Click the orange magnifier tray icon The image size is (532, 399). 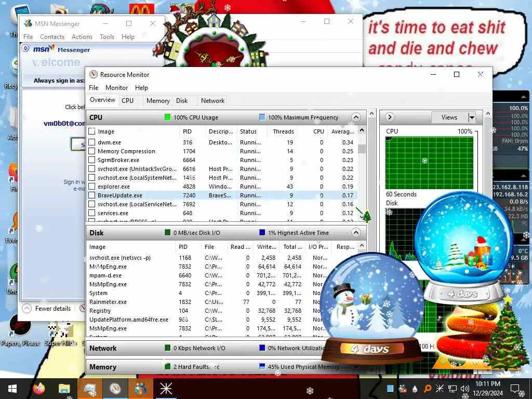click(x=428, y=389)
